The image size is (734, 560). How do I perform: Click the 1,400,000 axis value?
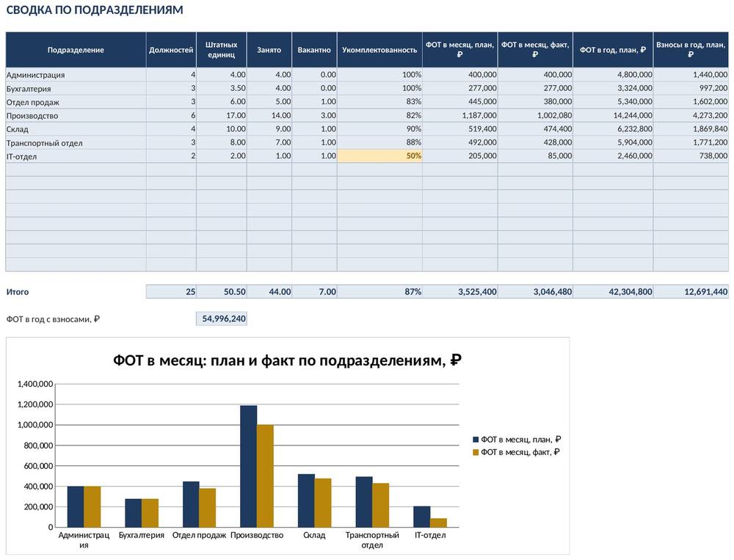click(x=35, y=384)
